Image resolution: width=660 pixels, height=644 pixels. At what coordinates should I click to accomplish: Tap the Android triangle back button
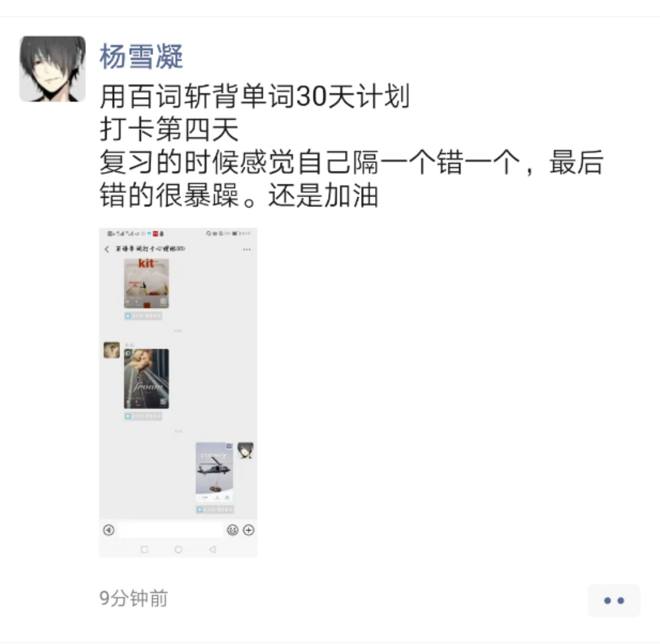coord(212,549)
